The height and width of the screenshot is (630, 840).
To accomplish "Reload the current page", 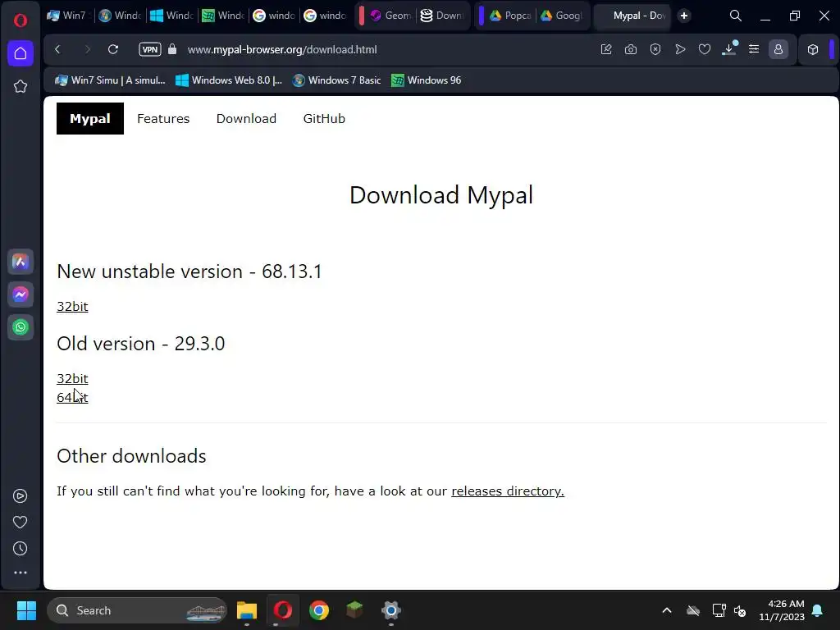I will pyautogui.click(x=113, y=49).
